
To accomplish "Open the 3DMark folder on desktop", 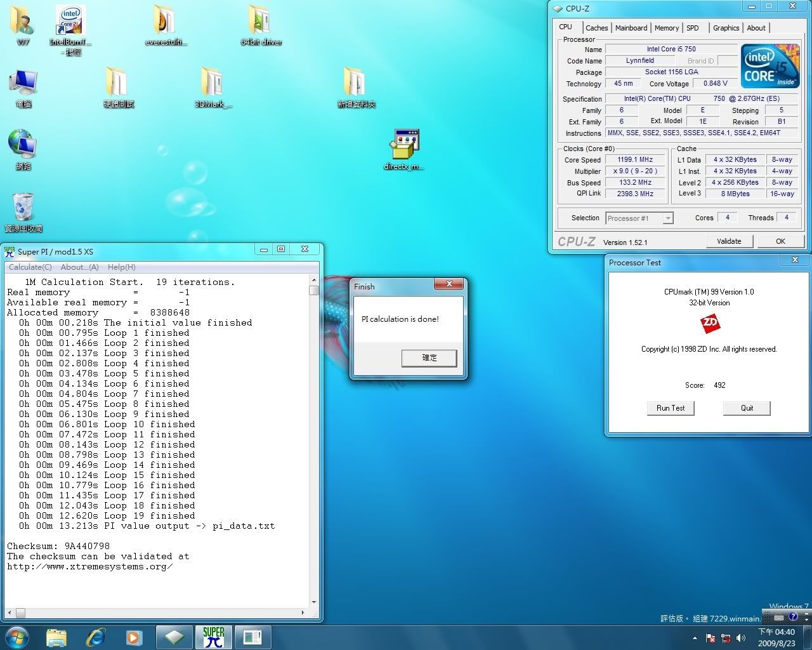I will pos(213,88).
